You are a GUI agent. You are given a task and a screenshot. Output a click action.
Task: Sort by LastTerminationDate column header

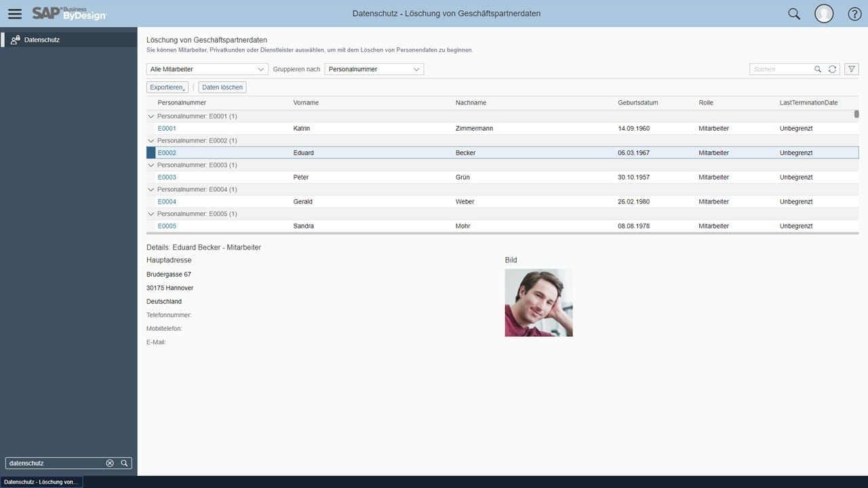point(809,103)
